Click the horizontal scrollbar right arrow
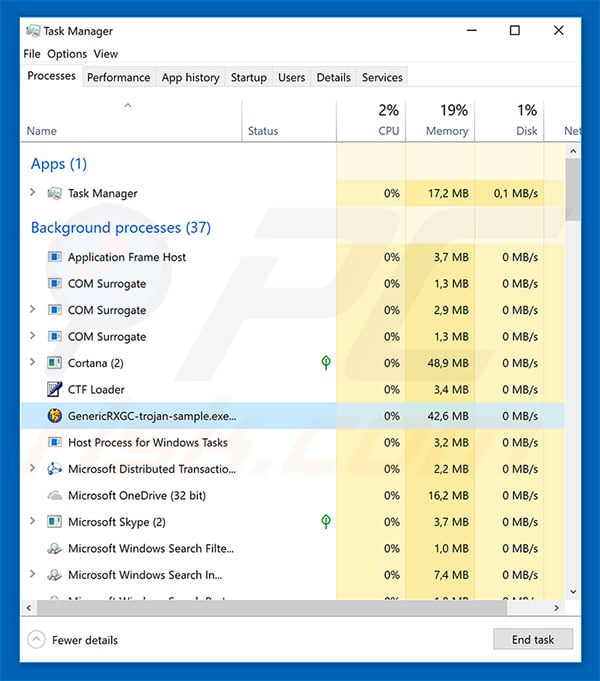Screen dimensions: 600x681 pyautogui.click(x=557, y=608)
